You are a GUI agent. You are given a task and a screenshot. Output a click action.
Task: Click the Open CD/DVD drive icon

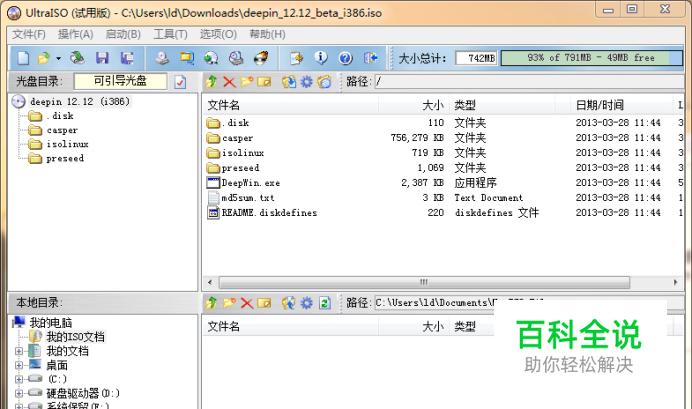pyautogui.click(x=78, y=58)
